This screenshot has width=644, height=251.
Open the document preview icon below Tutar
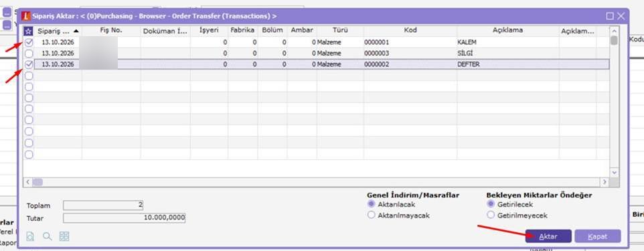click(30, 236)
